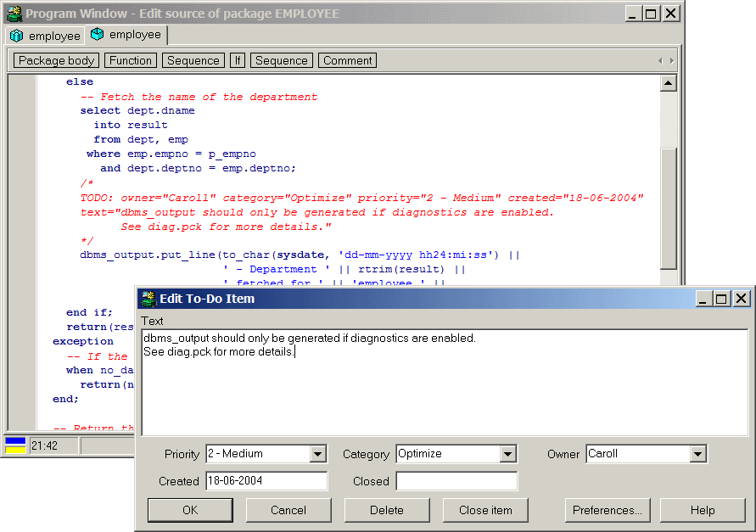Click the Priority combo box showing 2 - Medium
756x532 pixels.
pos(266,454)
